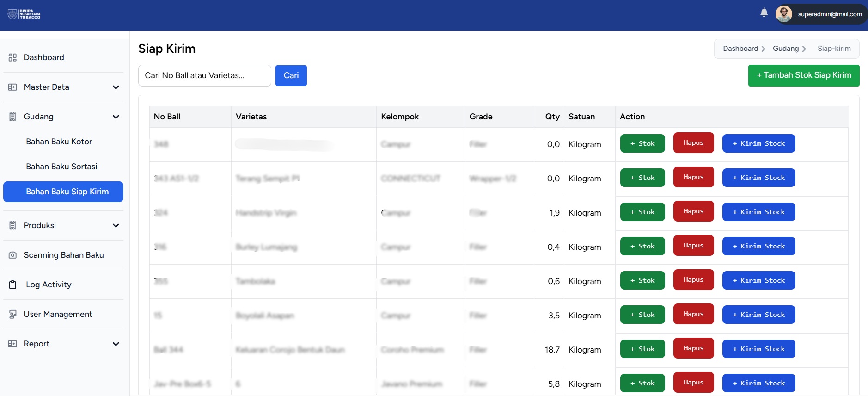Click the Siap Kirim page heading
Image resolution: width=868 pixels, height=396 pixels.
coord(167,49)
